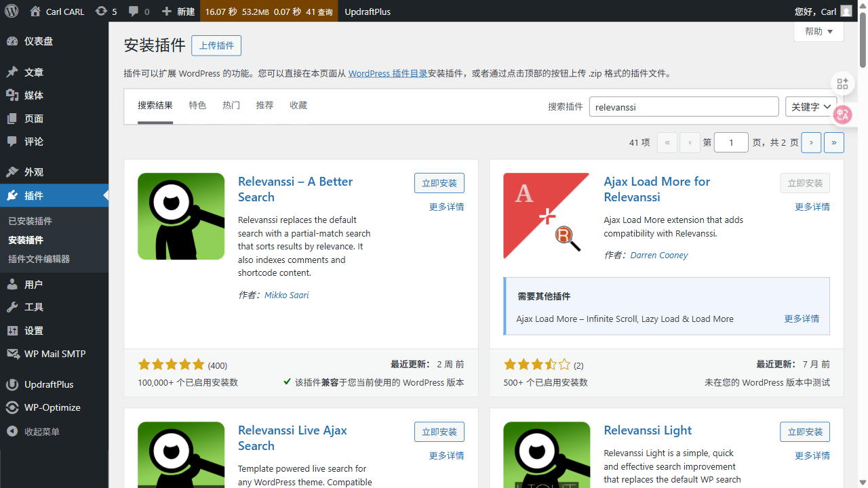Install the Relevanssi plugin

pos(439,182)
